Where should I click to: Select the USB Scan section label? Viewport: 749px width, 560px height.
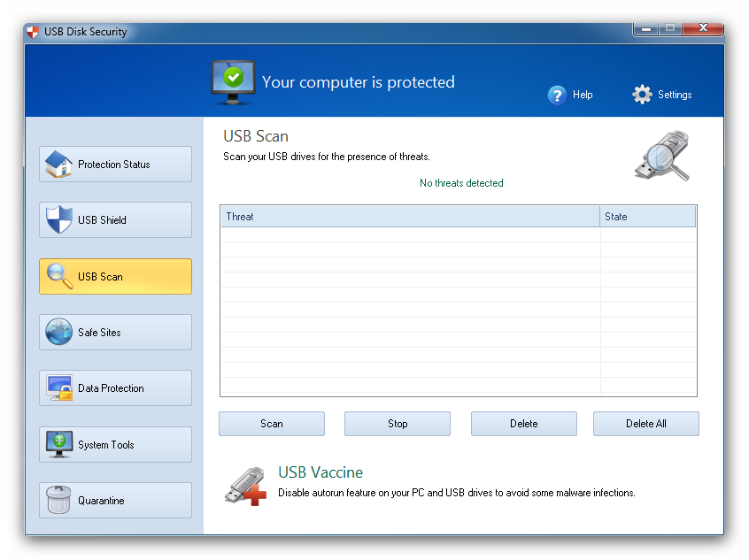(100, 276)
